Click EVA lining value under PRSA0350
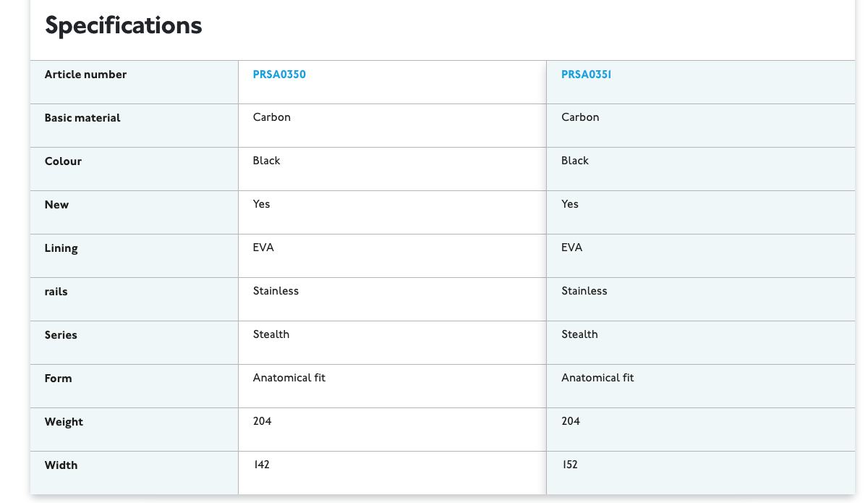 click(263, 248)
